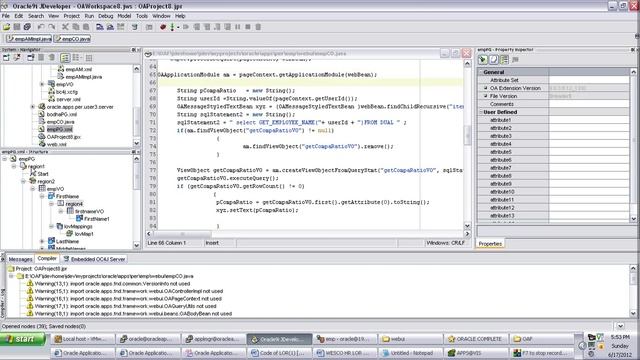Open the Search menu

pyautogui.click(x=36, y=16)
